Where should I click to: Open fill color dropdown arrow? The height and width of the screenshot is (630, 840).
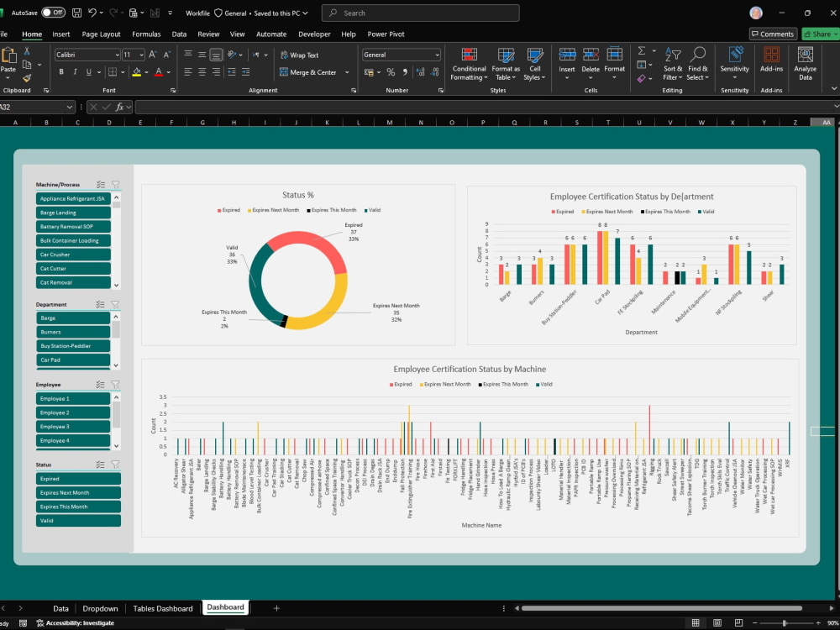pyautogui.click(x=146, y=72)
